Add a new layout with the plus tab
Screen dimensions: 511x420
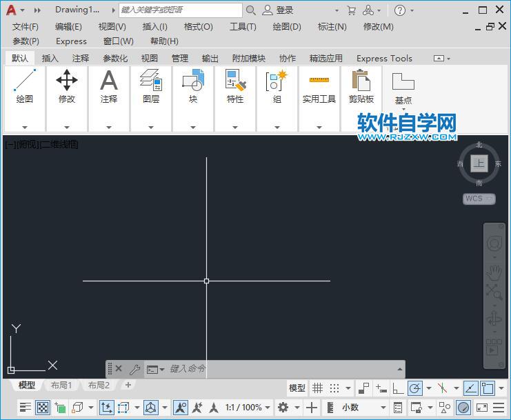point(128,385)
